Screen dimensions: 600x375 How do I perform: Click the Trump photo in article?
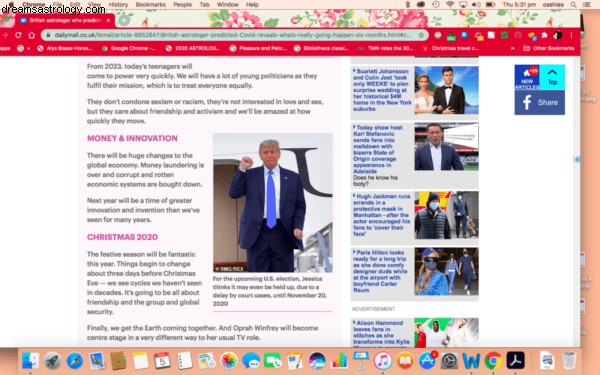(x=272, y=203)
